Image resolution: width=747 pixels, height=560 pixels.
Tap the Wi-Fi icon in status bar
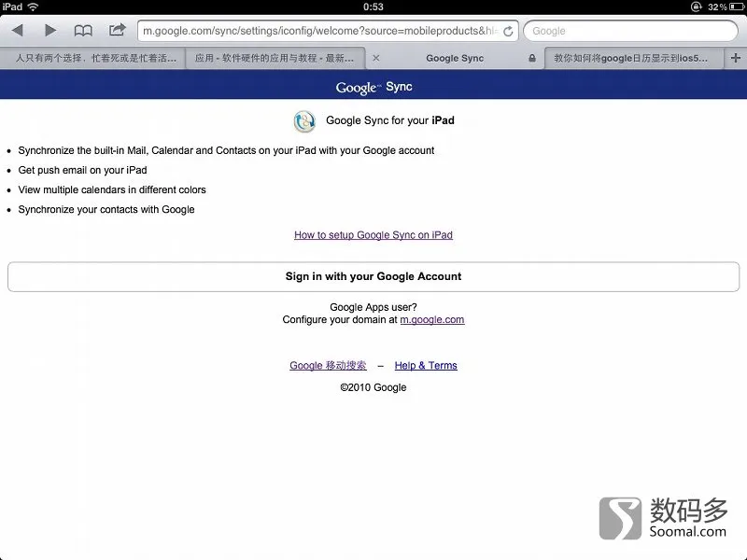coord(33,7)
